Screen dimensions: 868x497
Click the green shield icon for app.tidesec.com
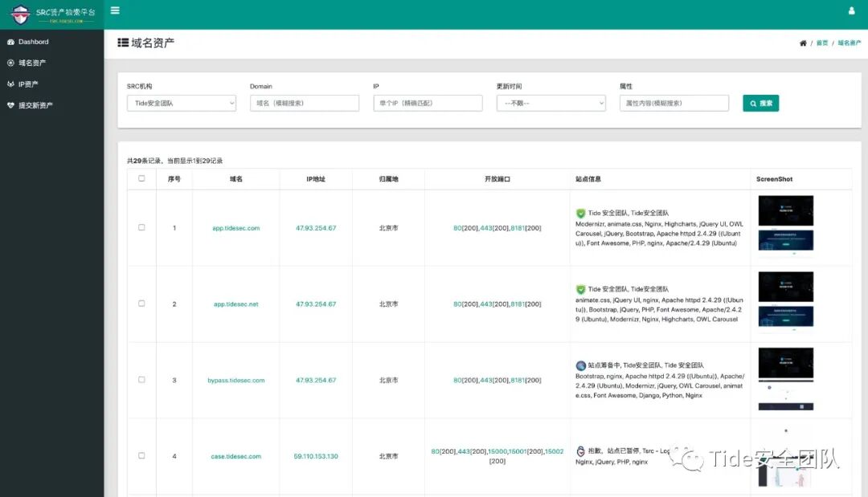tap(581, 213)
